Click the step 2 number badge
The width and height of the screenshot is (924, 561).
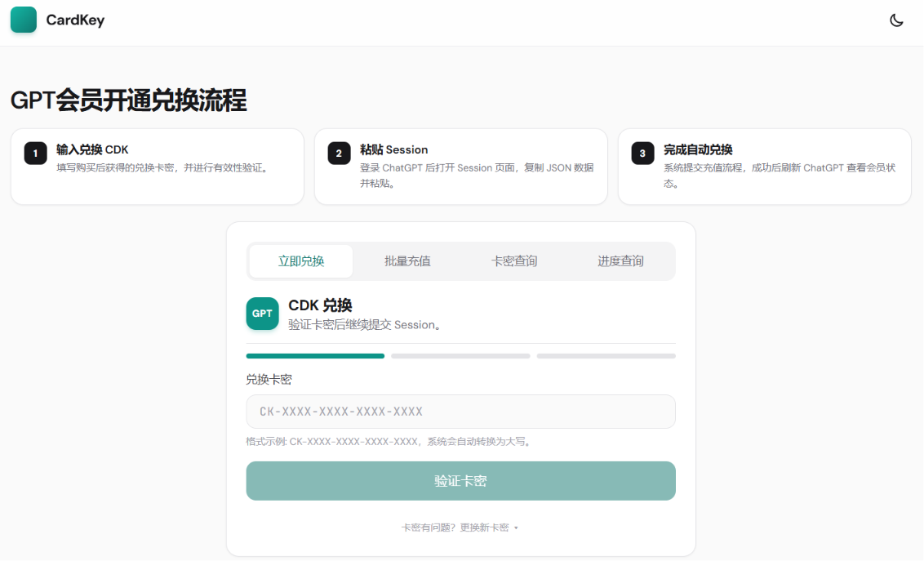pos(339,154)
